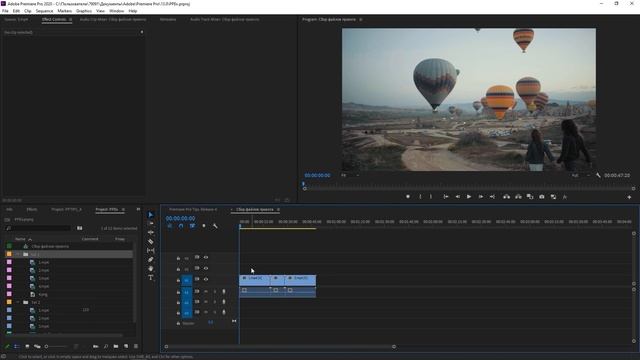Click timeline playhead timecode 00:00:00:00
Image resolution: width=640 pixels, height=360 pixels.
[x=180, y=218]
